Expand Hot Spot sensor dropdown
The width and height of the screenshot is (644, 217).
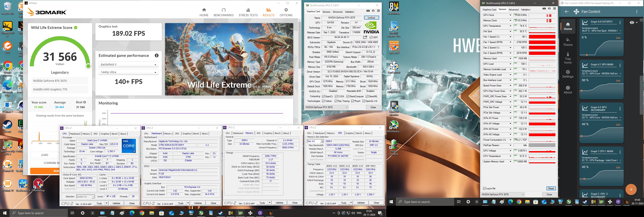(510, 32)
